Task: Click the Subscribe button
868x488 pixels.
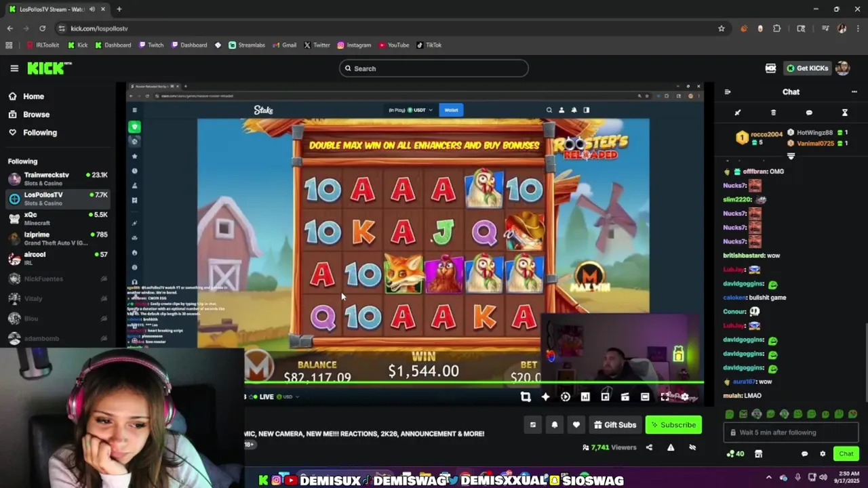Action: click(673, 425)
